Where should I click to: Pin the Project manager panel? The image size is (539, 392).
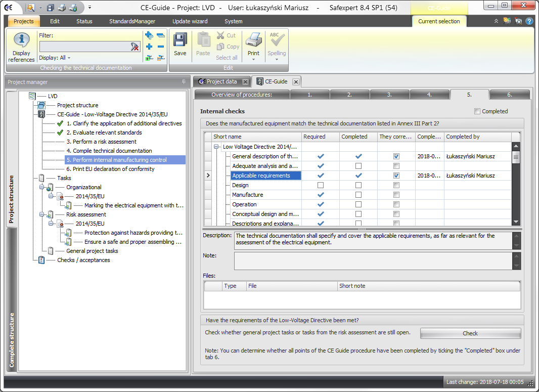(x=184, y=82)
